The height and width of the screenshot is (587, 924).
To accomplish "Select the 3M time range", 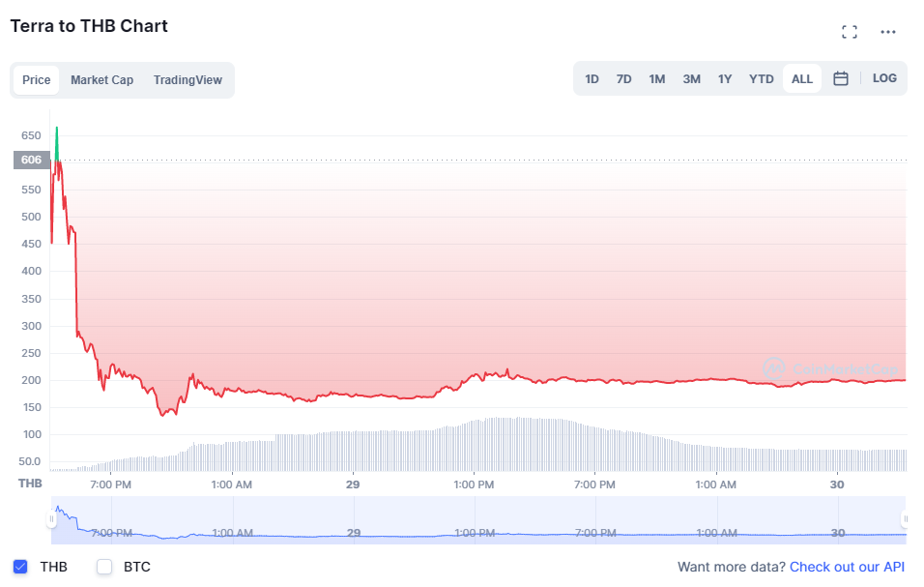I will point(692,79).
